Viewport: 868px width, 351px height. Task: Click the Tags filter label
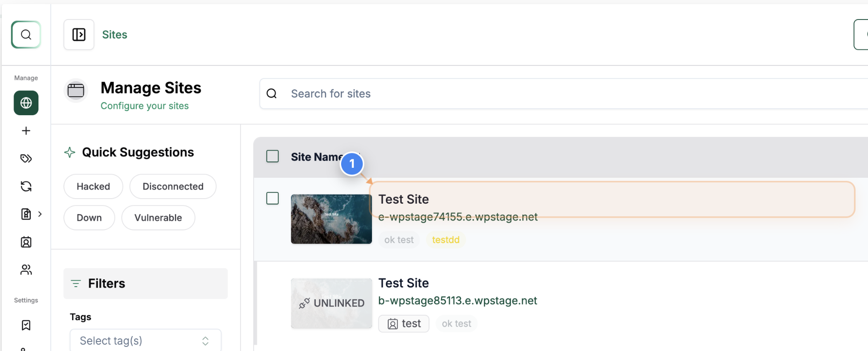(x=80, y=317)
